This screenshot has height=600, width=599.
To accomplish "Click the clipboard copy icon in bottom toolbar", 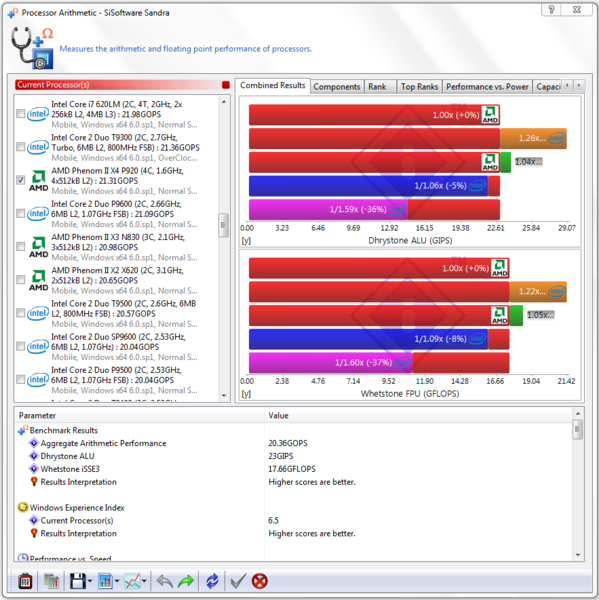I will click(26, 581).
